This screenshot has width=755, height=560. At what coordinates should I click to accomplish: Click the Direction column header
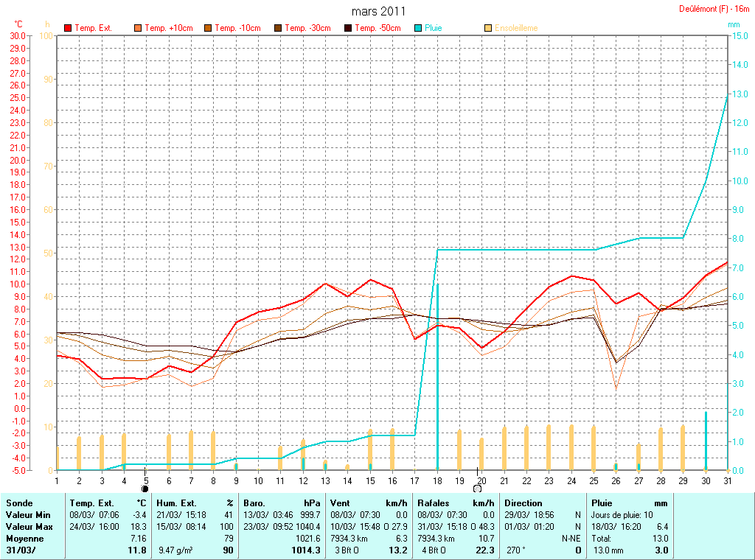point(523,503)
